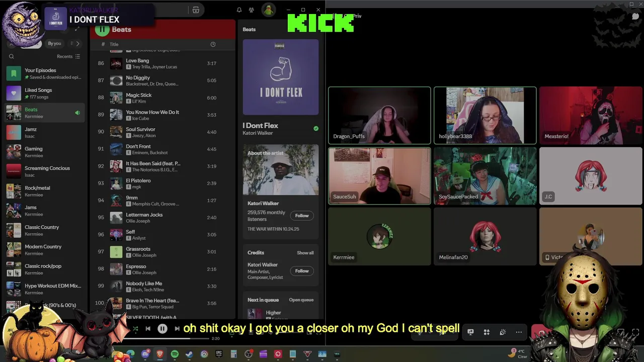Open Classic rock/pop playlist
644x362 pixels.
click(45, 269)
